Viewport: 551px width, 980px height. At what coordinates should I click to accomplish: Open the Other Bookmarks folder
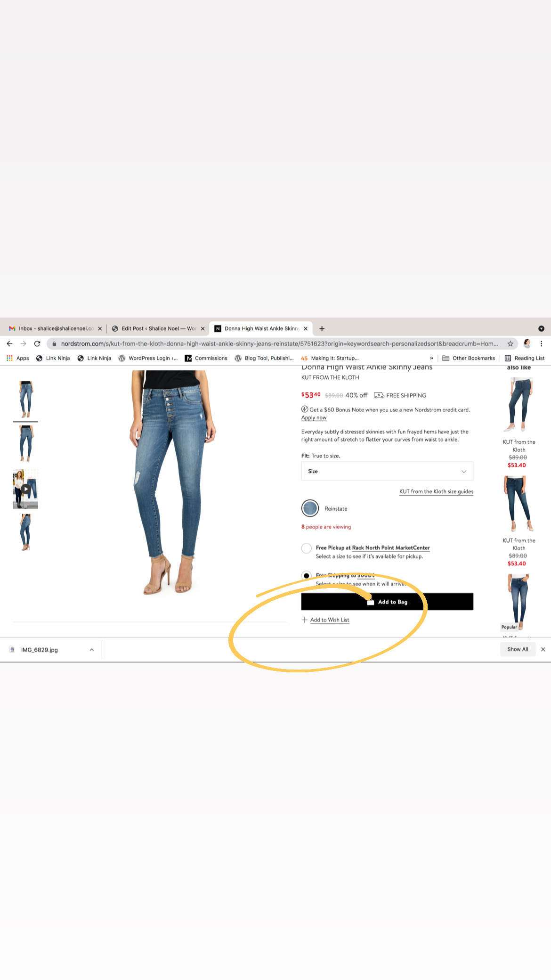pos(469,359)
